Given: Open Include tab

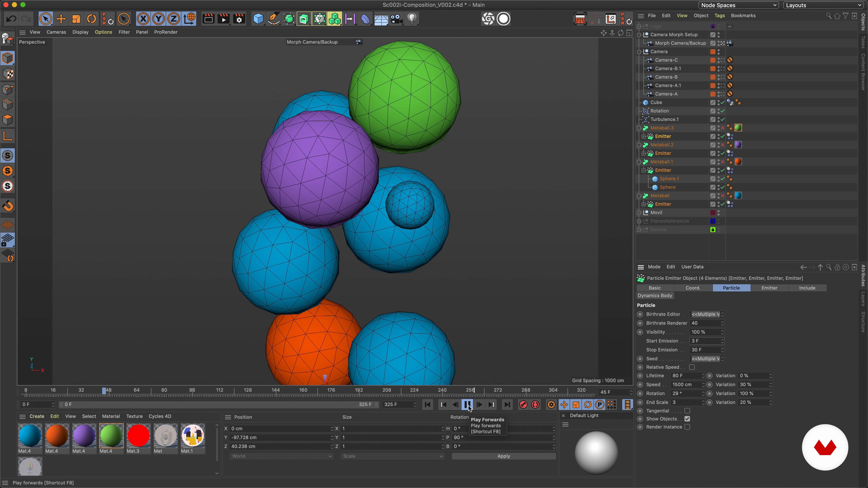Looking at the screenshot, I should pyautogui.click(x=807, y=288).
